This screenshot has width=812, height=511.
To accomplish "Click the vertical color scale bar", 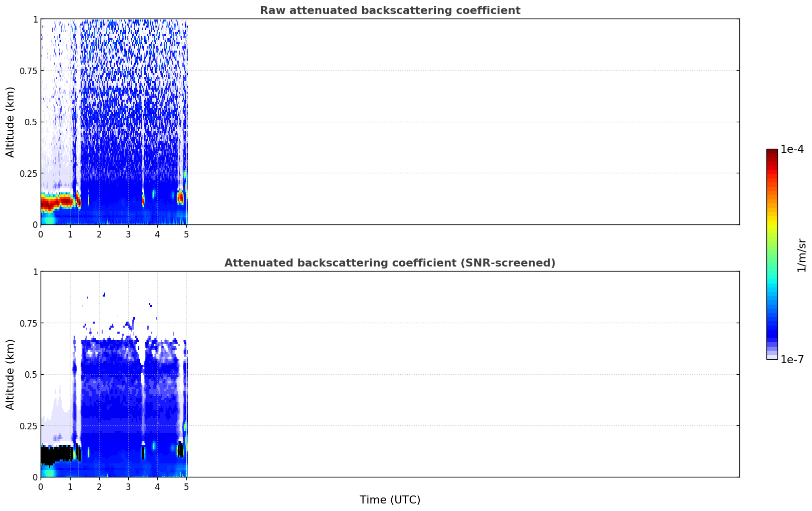I will tap(772, 254).
